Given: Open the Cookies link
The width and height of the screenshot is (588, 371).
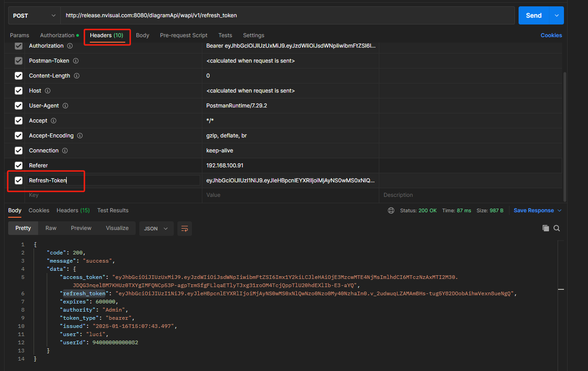Looking at the screenshot, I should pyautogui.click(x=551, y=35).
